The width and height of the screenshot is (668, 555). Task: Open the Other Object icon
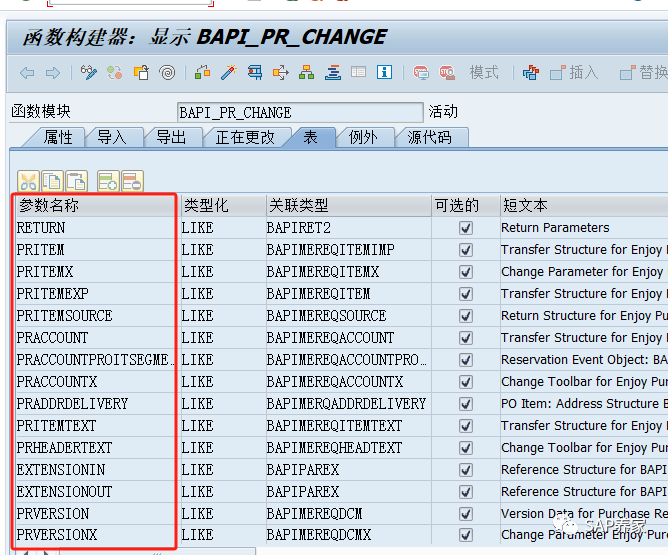click(141, 73)
